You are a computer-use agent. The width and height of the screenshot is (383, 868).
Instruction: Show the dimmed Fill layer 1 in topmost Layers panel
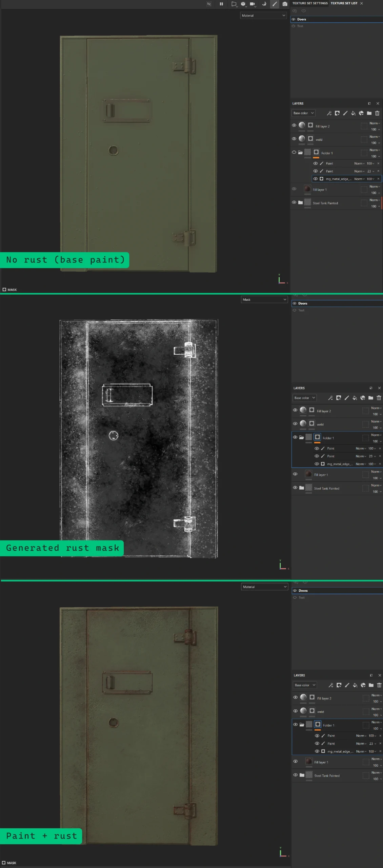[294, 189]
